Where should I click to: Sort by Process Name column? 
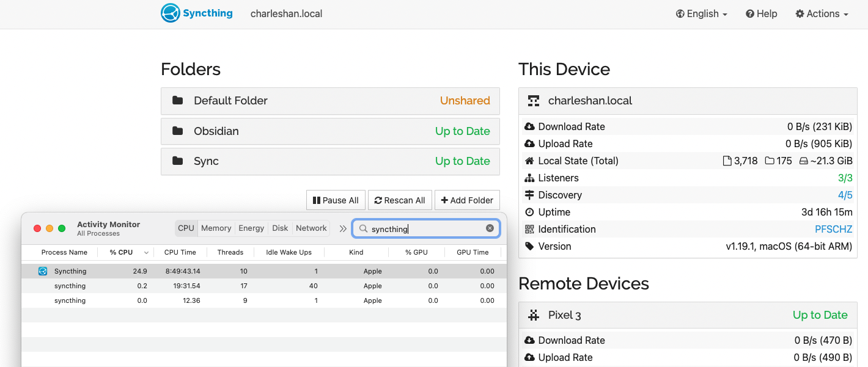64,252
